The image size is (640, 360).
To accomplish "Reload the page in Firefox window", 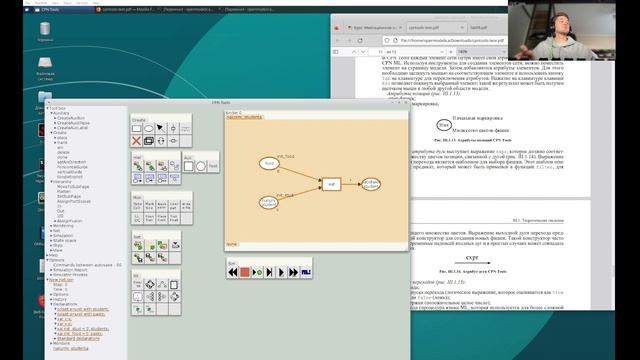I will point(360,40).
